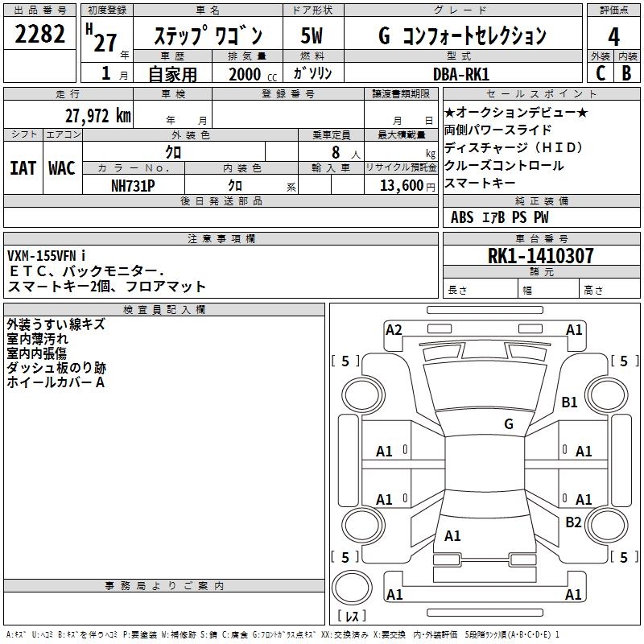Select chassis number RK1-1410307
Screen dimensions: 644x644
click(540, 256)
